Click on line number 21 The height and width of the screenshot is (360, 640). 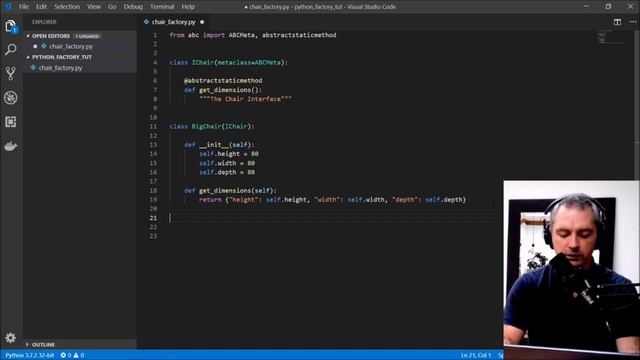(x=153, y=218)
